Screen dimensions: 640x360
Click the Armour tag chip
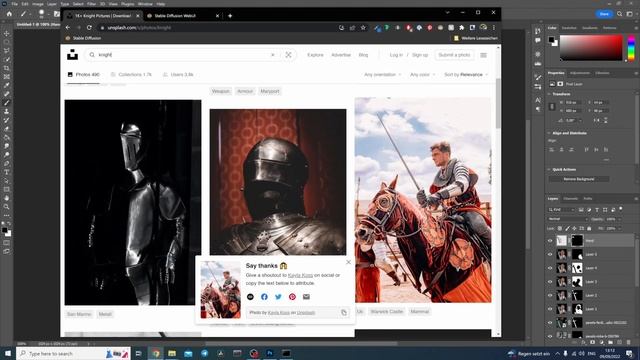pyautogui.click(x=245, y=91)
